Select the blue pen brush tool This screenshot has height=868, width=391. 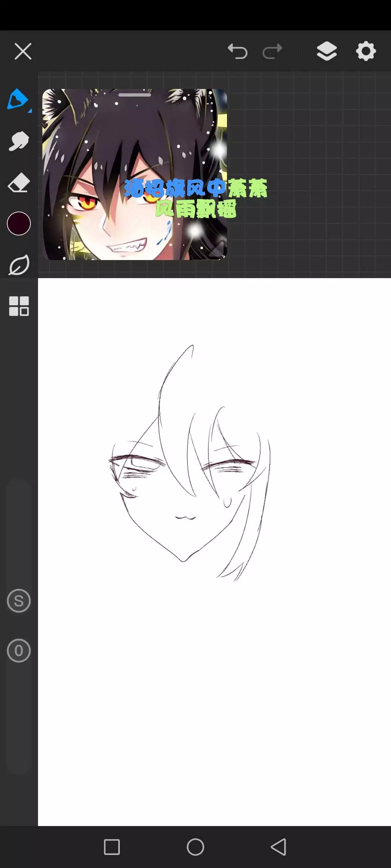click(x=17, y=99)
